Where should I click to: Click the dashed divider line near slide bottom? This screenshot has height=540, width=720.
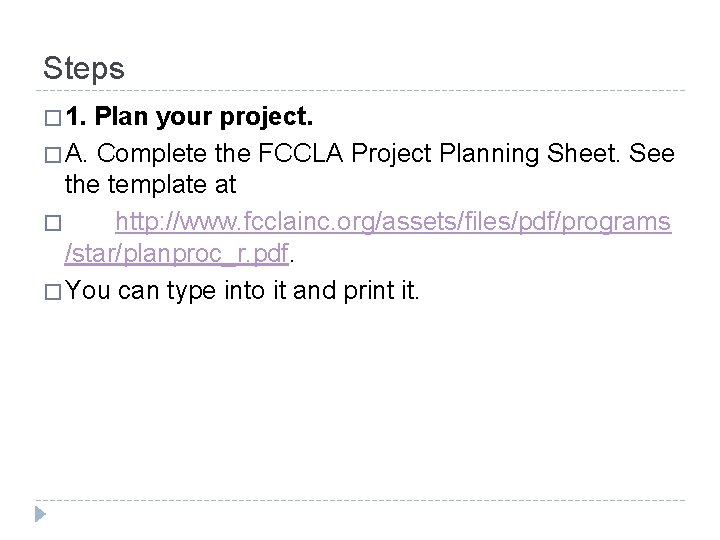[x=360, y=500]
